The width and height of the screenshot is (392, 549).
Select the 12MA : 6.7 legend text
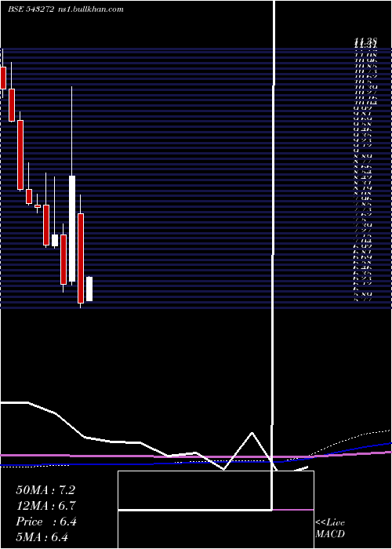coord(45,506)
